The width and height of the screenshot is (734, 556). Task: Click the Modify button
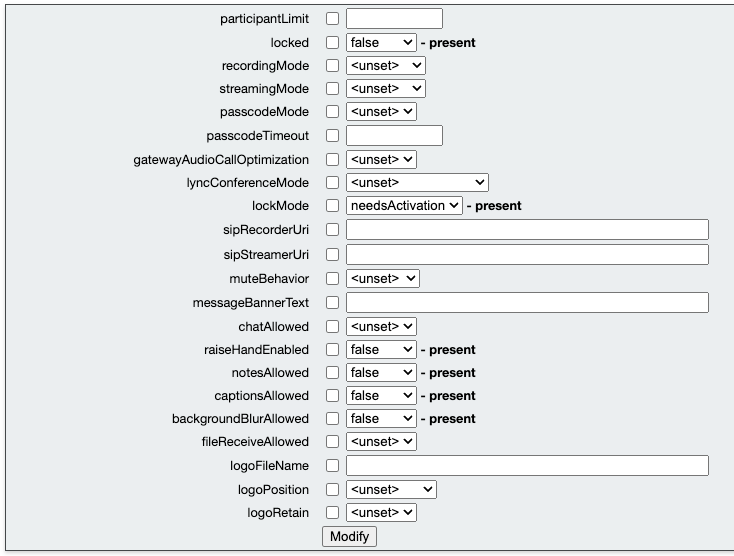coord(349,536)
